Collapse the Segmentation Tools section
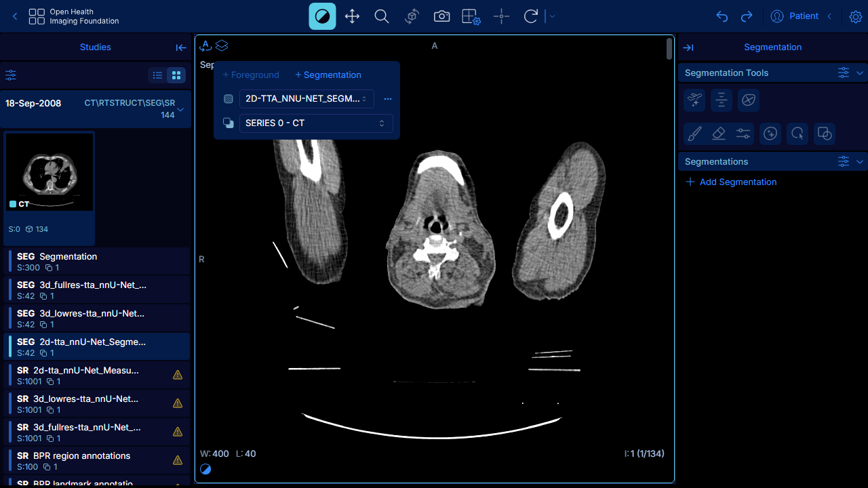Viewport: 868px width, 488px height. [860, 73]
